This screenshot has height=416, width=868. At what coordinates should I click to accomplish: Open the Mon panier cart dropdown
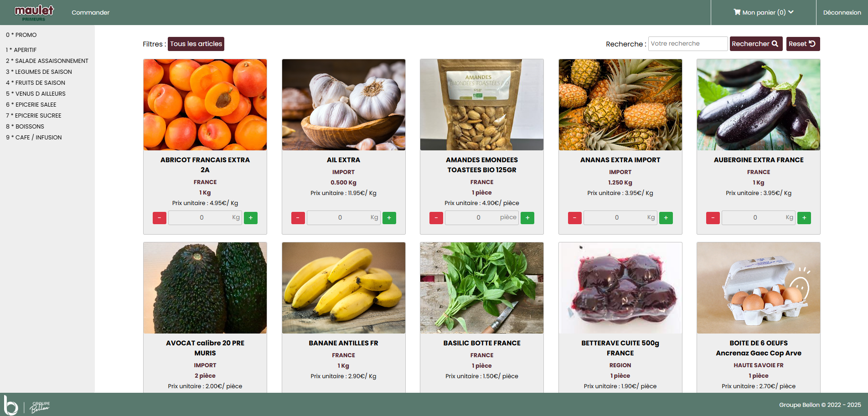tap(763, 12)
